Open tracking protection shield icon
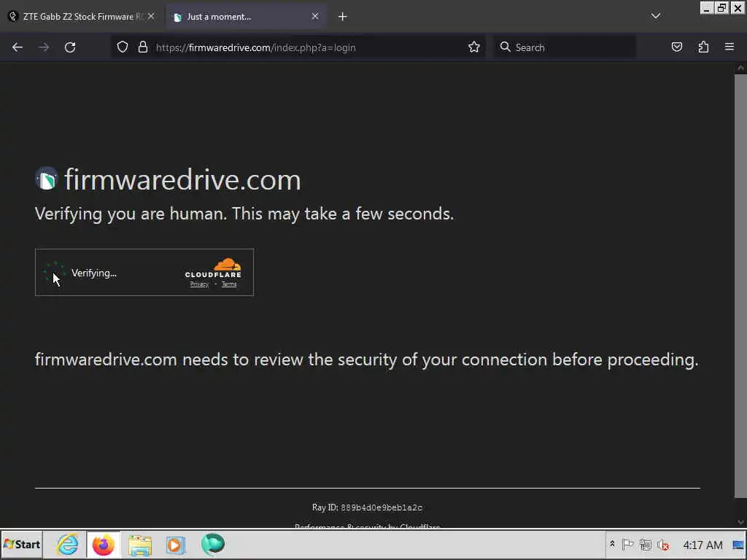Image resolution: width=747 pixels, height=560 pixels. (x=123, y=47)
